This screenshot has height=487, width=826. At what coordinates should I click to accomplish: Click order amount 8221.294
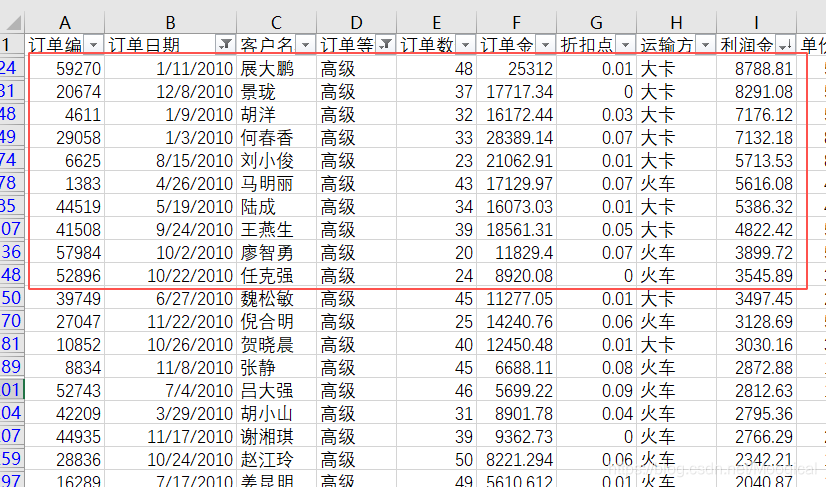pyautogui.click(x=519, y=460)
